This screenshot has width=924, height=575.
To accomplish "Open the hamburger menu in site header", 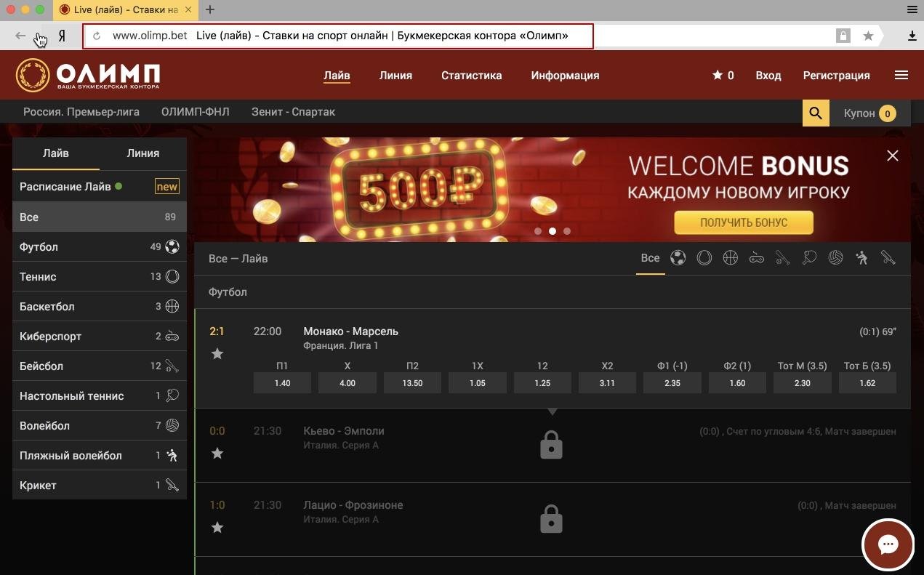I will [x=901, y=75].
